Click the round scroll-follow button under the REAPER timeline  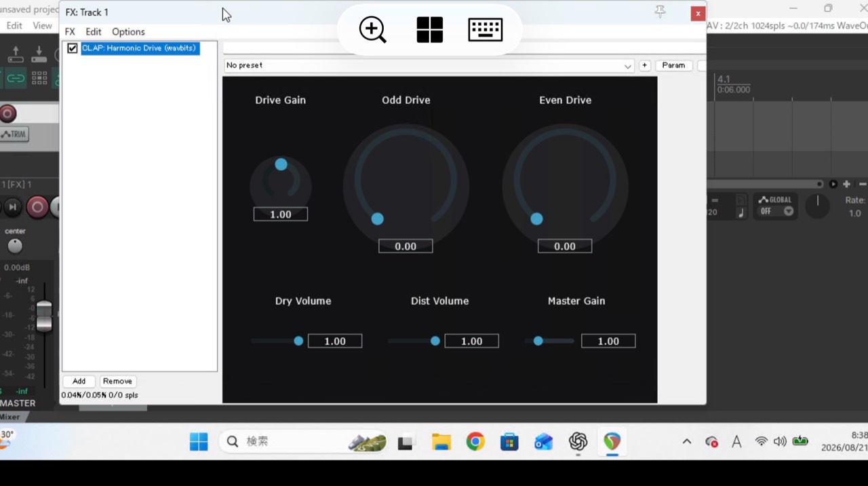click(x=833, y=184)
